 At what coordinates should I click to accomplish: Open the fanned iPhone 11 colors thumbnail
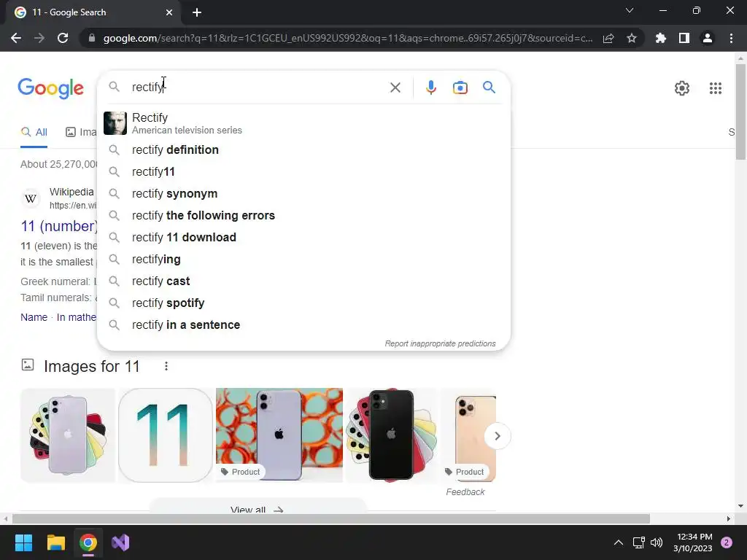[x=68, y=435]
